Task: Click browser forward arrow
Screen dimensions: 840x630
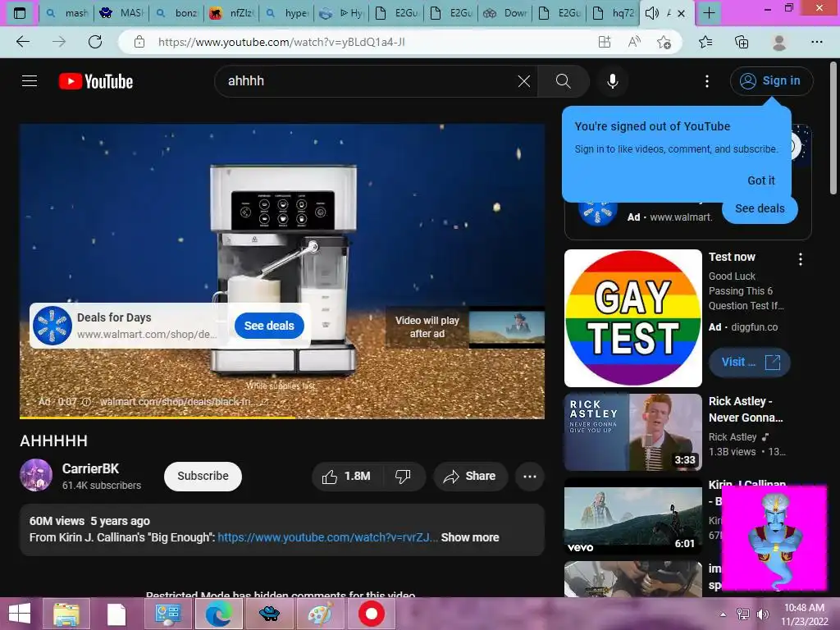Action: pyautogui.click(x=59, y=42)
